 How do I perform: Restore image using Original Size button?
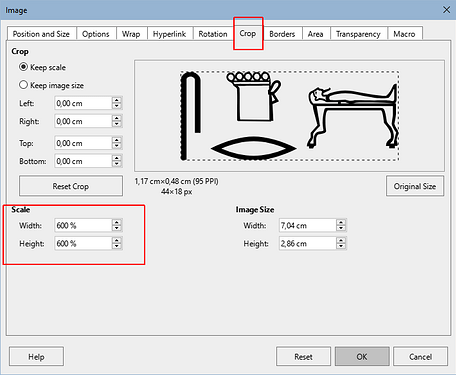(415, 186)
